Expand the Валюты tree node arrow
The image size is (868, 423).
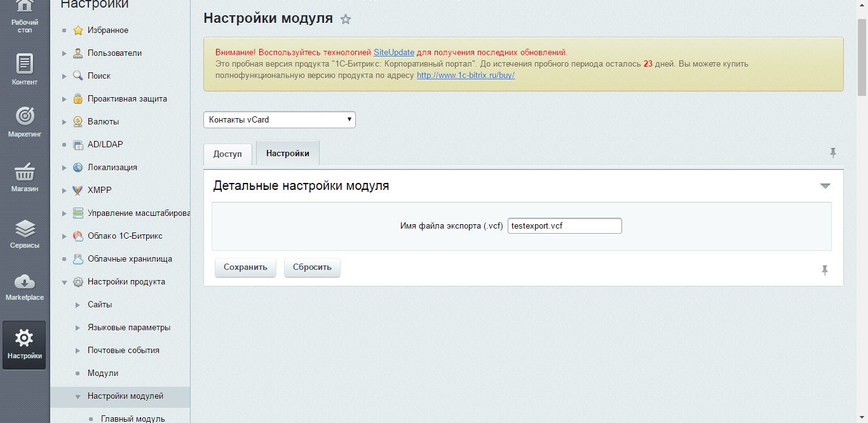tap(64, 122)
